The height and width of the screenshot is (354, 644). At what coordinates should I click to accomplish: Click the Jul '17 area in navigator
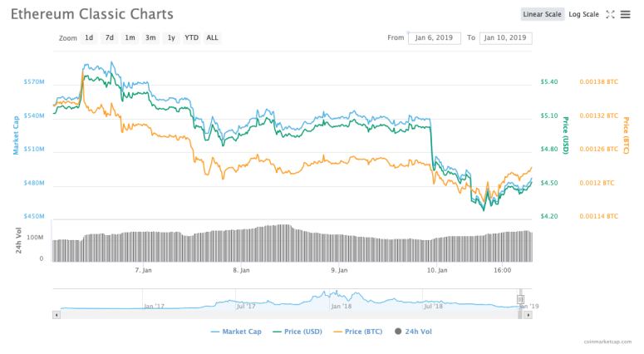(246, 307)
